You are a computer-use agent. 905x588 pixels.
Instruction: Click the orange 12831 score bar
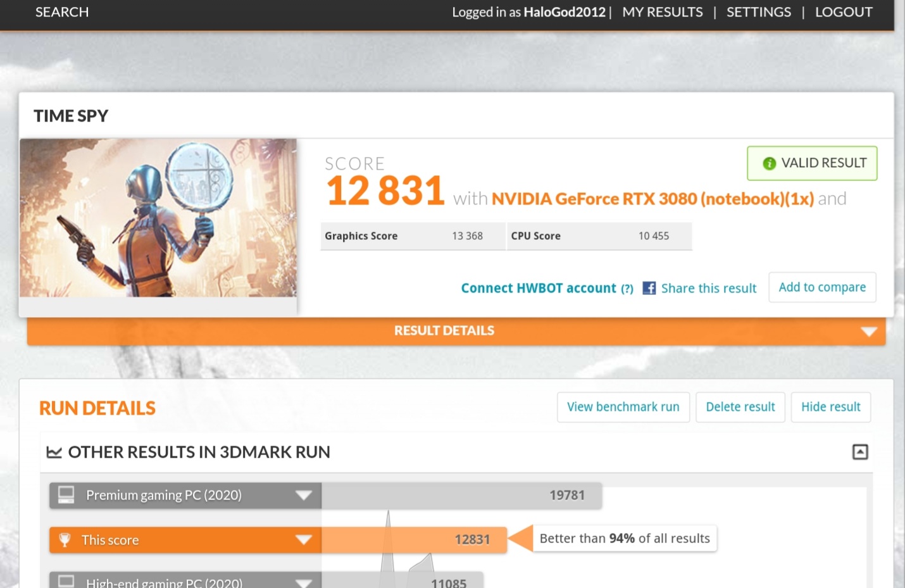[414, 540]
